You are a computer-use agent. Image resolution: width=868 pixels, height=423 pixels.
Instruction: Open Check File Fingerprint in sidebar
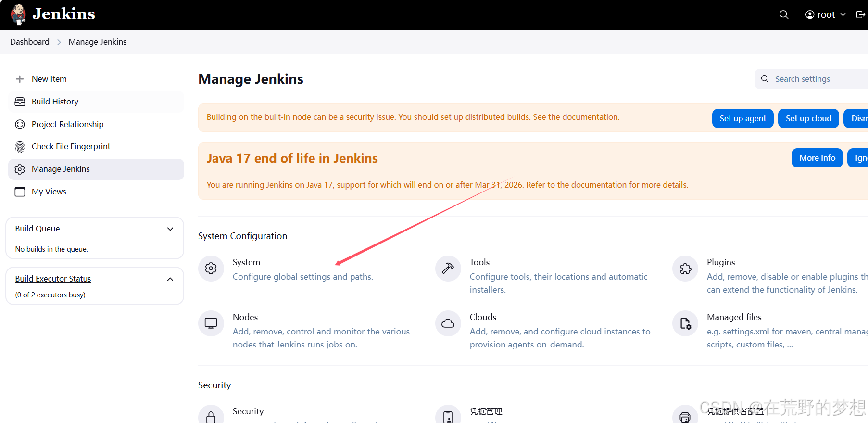(96, 146)
